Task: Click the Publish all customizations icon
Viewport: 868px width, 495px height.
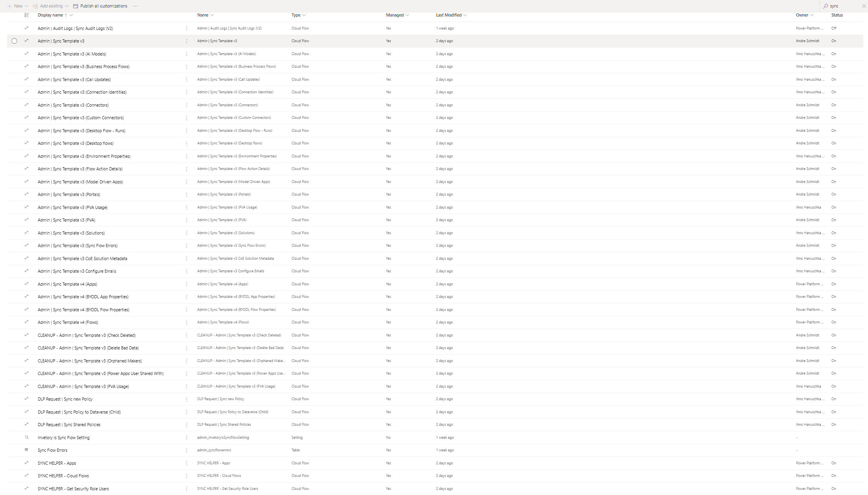Action: [x=75, y=6]
